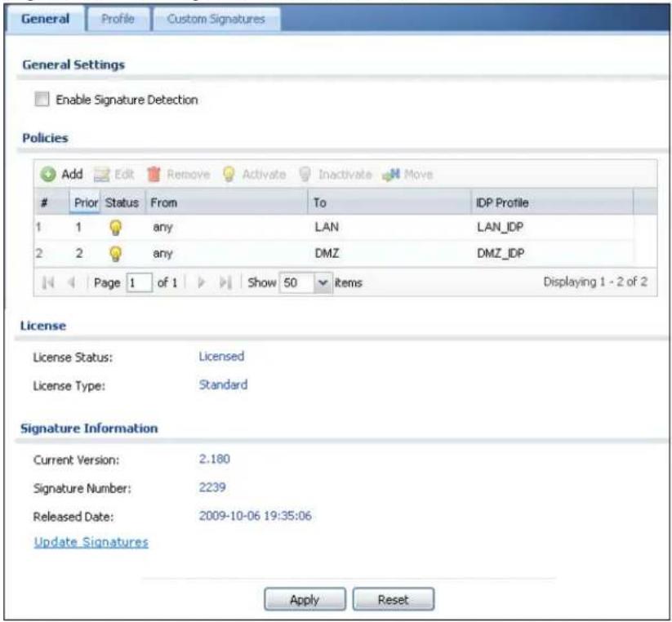This screenshot has width=672, height=622.
Task: Click the Apply button
Action: coord(305,599)
